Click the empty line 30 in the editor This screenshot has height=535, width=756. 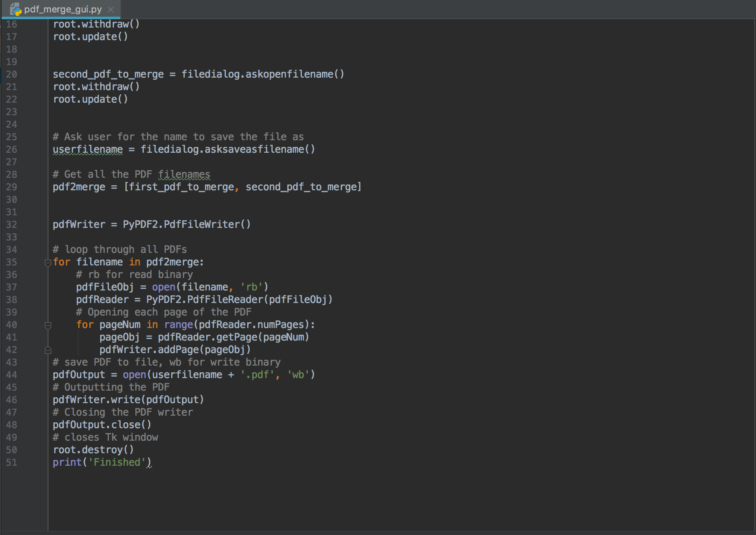pos(251,199)
